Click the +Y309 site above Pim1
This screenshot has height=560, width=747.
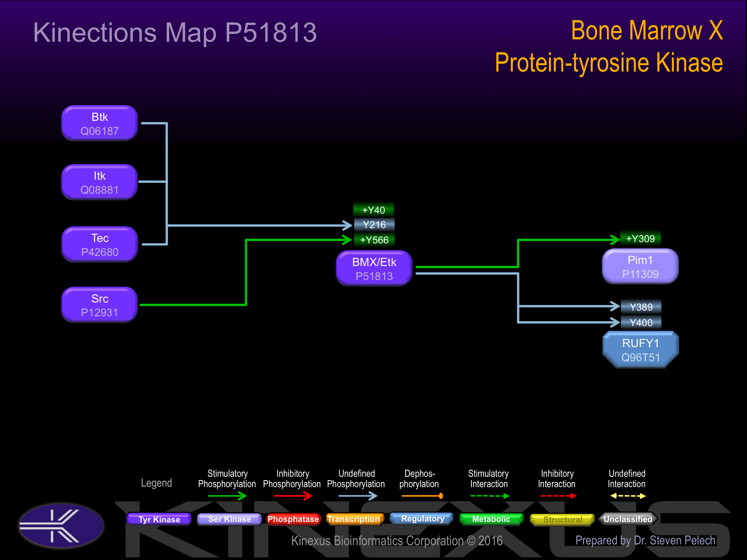640,239
